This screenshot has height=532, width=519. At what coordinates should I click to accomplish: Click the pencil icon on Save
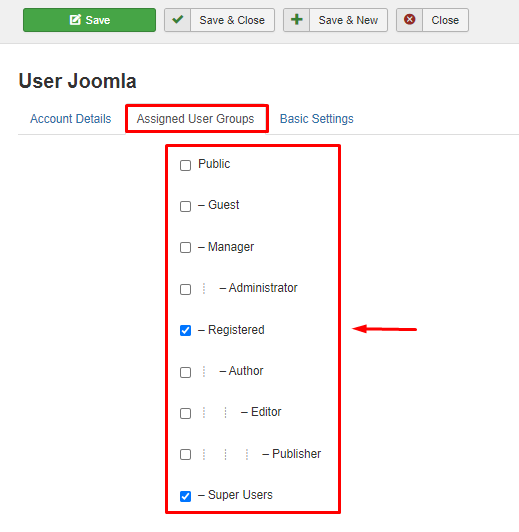75,20
